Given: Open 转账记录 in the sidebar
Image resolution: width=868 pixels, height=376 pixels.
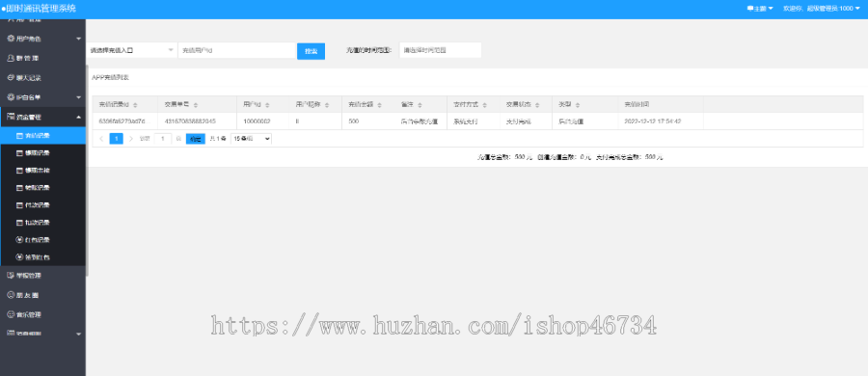Looking at the screenshot, I should [42, 188].
